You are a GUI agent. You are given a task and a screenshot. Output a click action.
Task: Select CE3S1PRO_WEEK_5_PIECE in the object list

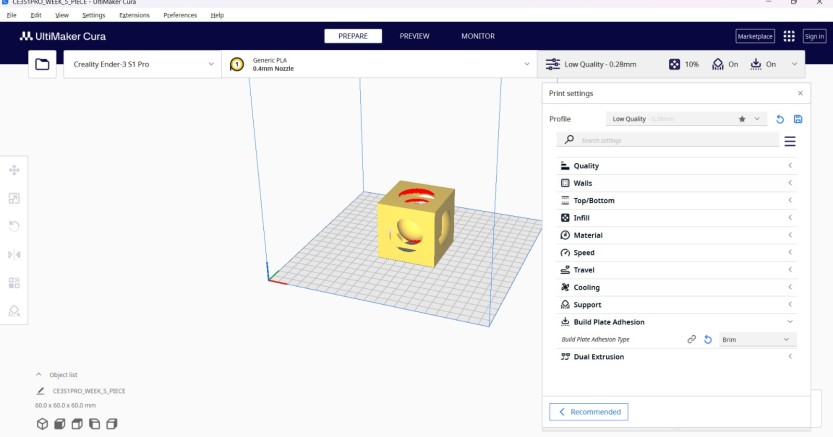coord(89,391)
